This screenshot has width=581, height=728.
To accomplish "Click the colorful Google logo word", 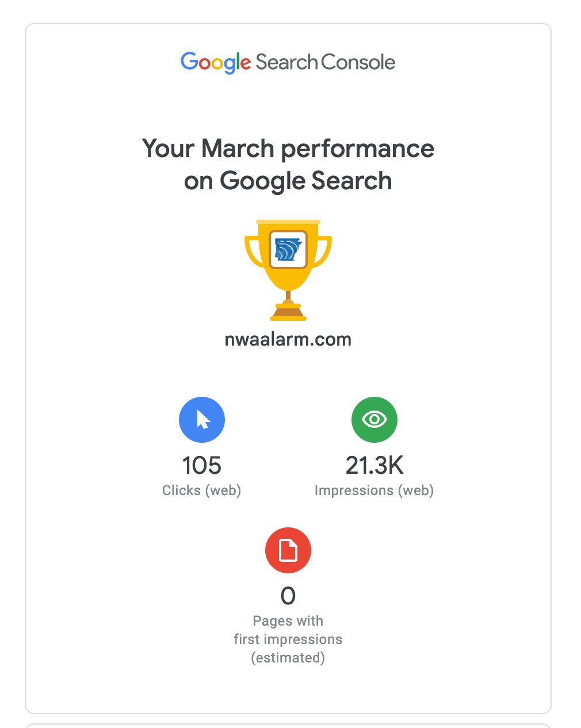I will click(216, 62).
